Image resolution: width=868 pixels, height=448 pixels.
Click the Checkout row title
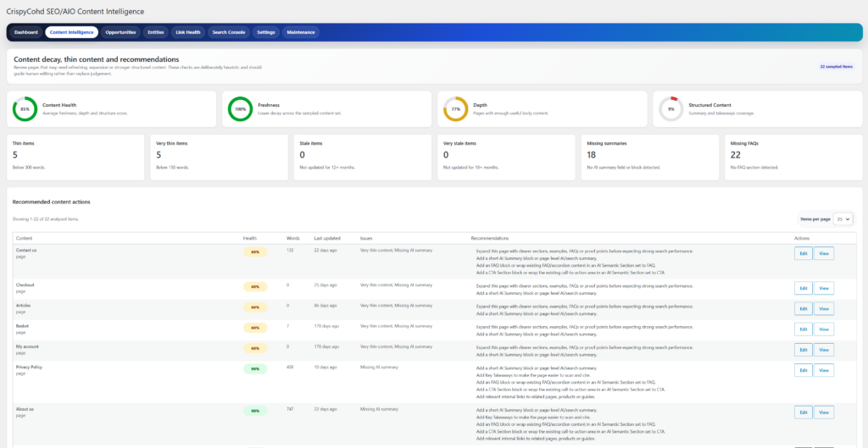point(25,285)
